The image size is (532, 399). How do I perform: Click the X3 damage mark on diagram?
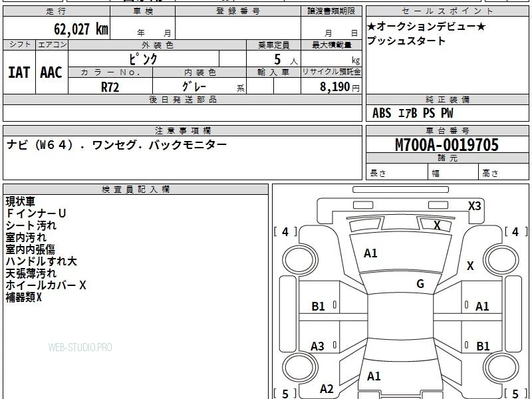[x=474, y=206]
